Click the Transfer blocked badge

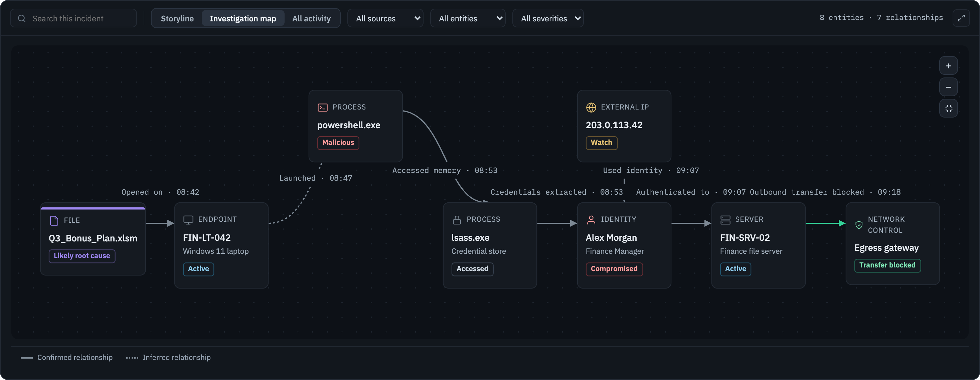pos(887,265)
